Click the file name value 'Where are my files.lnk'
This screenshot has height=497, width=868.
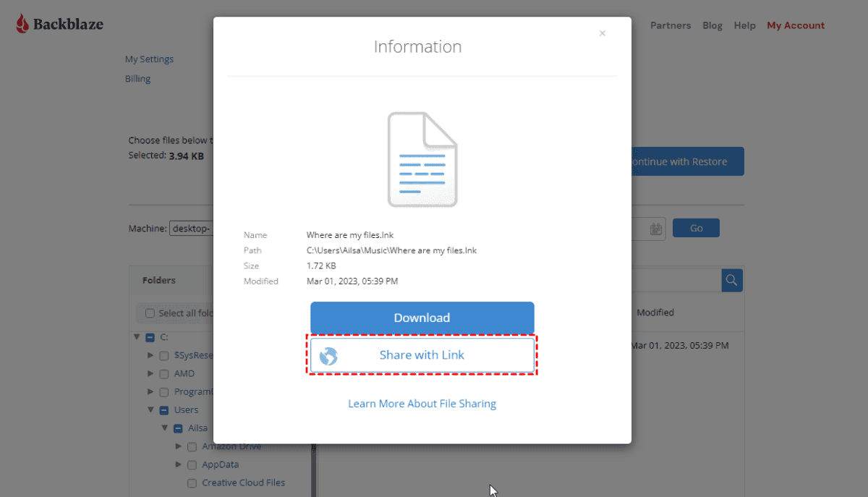coord(350,235)
